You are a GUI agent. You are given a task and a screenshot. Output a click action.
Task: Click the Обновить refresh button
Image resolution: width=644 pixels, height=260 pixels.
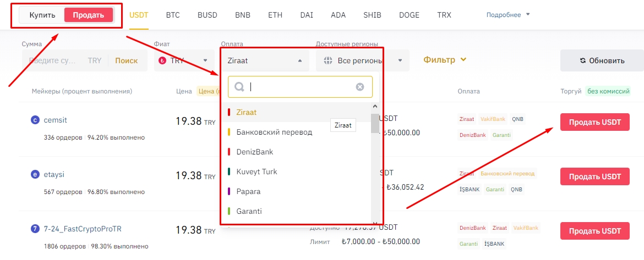click(602, 60)
